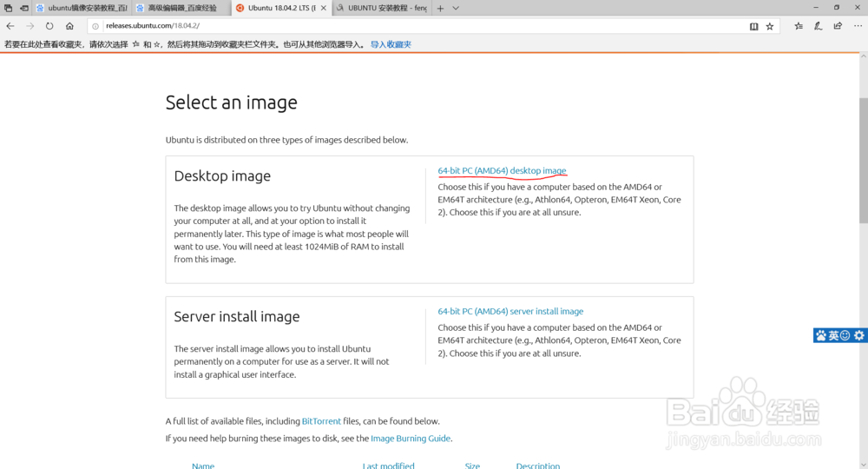
Task: Add page to favorites star icon
Action: pyautogui.click(x=769, y=26)
